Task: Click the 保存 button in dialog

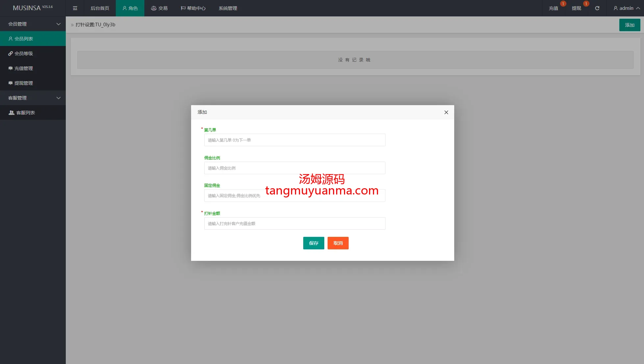Action: click(313, 243)
